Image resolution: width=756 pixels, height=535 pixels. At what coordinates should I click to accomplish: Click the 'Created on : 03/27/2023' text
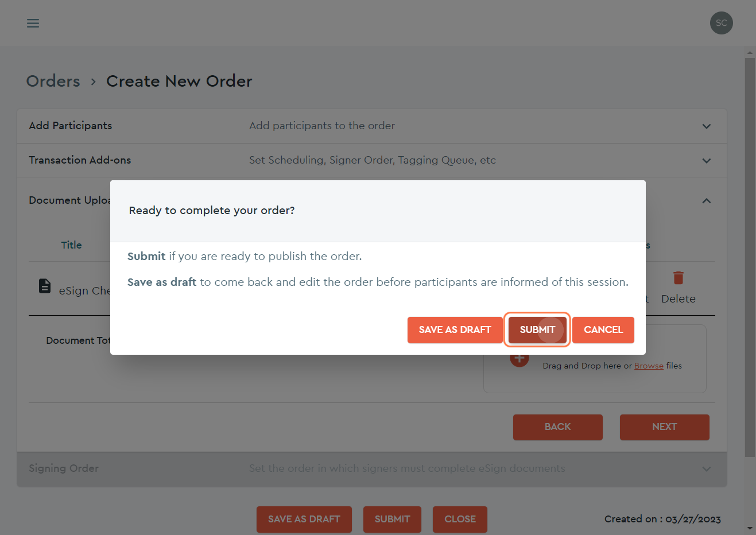(662, 519)
